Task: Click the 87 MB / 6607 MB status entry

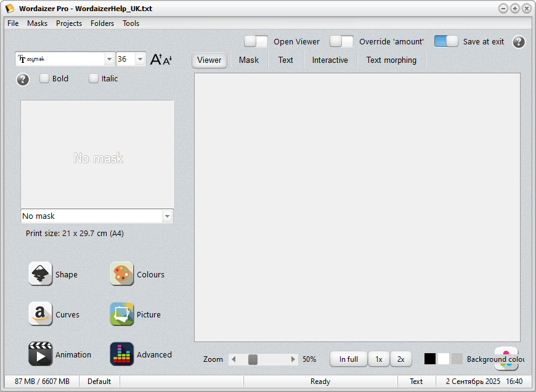Action: [42, 382]
